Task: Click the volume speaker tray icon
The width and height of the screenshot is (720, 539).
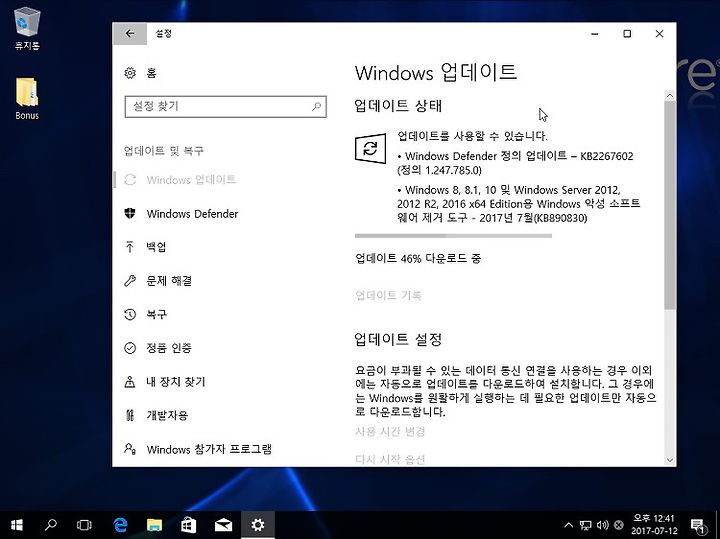Action: click(602, 525)
